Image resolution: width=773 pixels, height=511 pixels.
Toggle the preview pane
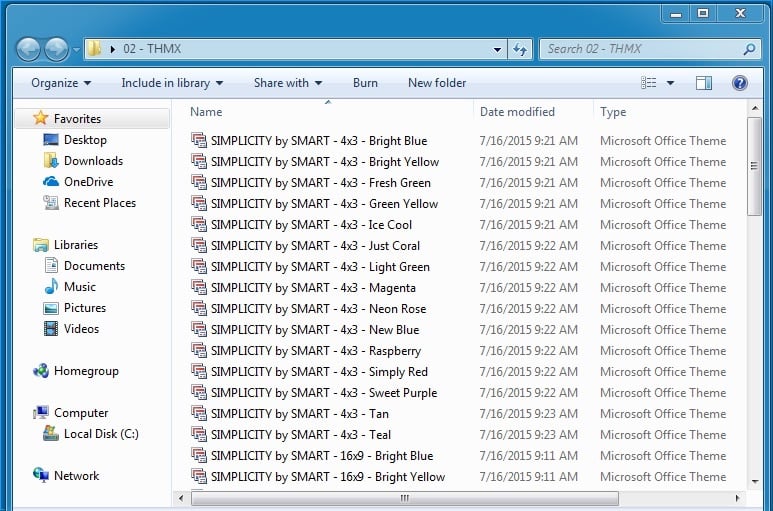pos(703,83)
